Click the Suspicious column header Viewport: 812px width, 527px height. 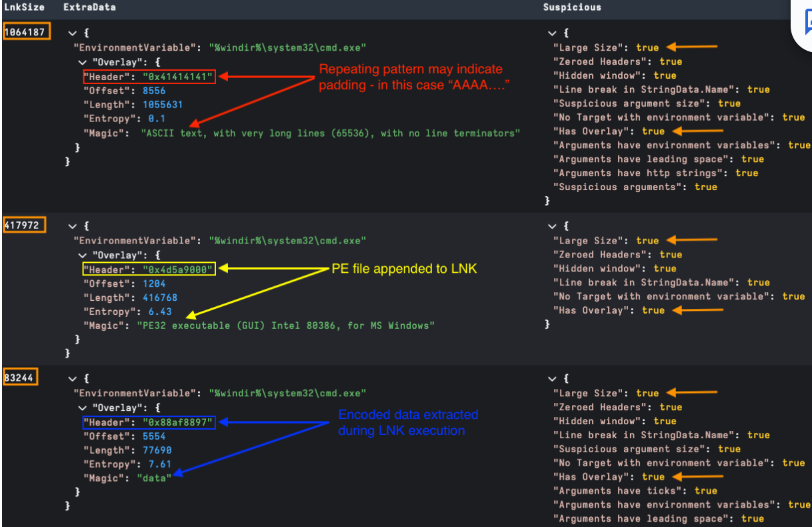click(571, 7)
